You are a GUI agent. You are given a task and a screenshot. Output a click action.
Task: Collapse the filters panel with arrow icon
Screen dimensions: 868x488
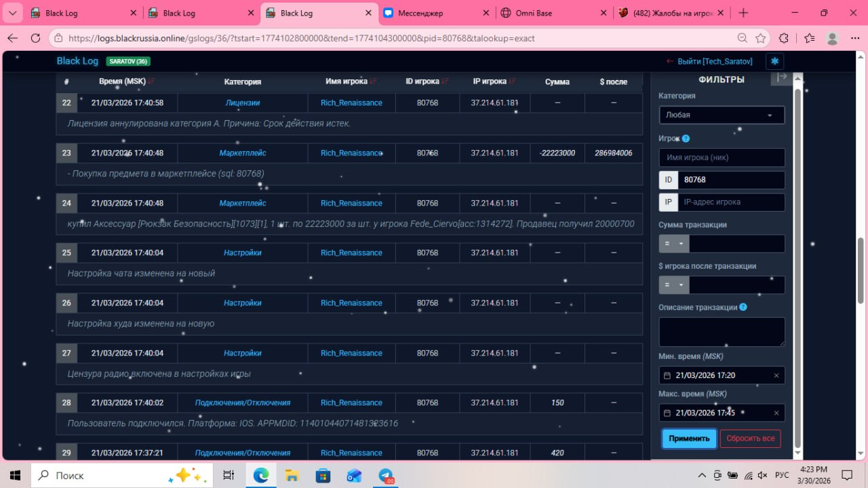click(x=781, y=77)
